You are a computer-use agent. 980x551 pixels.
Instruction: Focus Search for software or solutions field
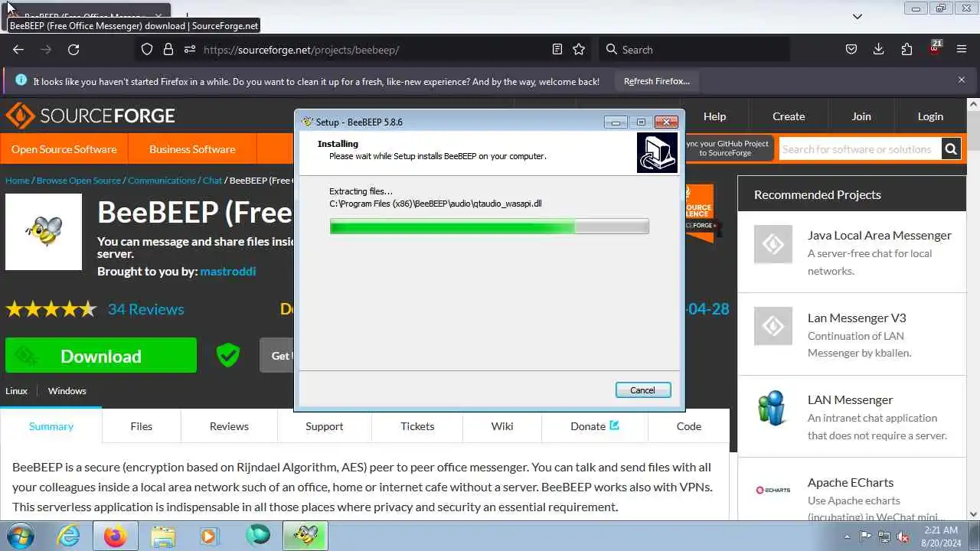(861, 149)
